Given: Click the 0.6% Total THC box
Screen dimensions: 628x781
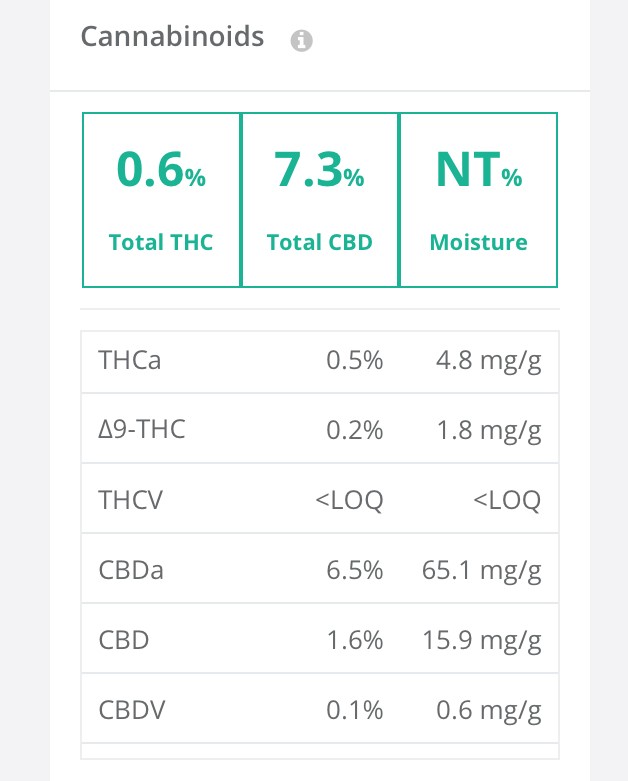Looking at the screenshot, I should pos(161,200).
